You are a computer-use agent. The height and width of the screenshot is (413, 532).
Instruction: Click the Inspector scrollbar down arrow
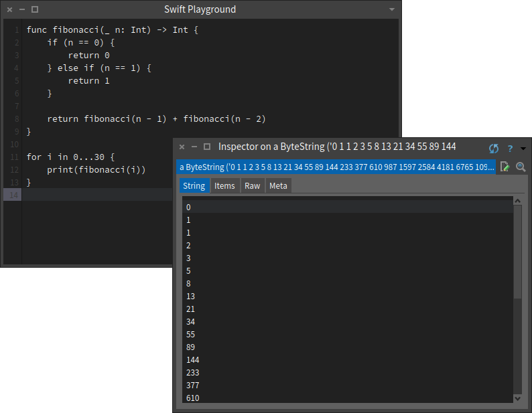pos(517,398)
